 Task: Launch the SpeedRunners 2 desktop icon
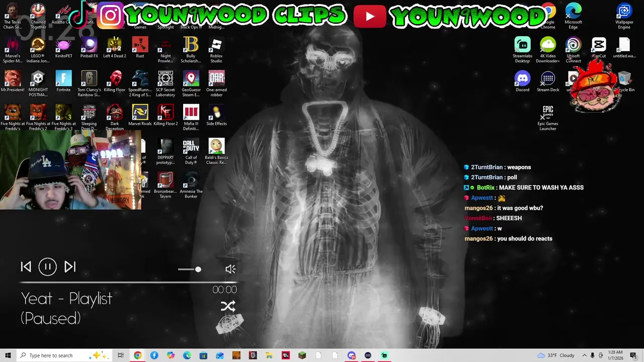point(140,84)
